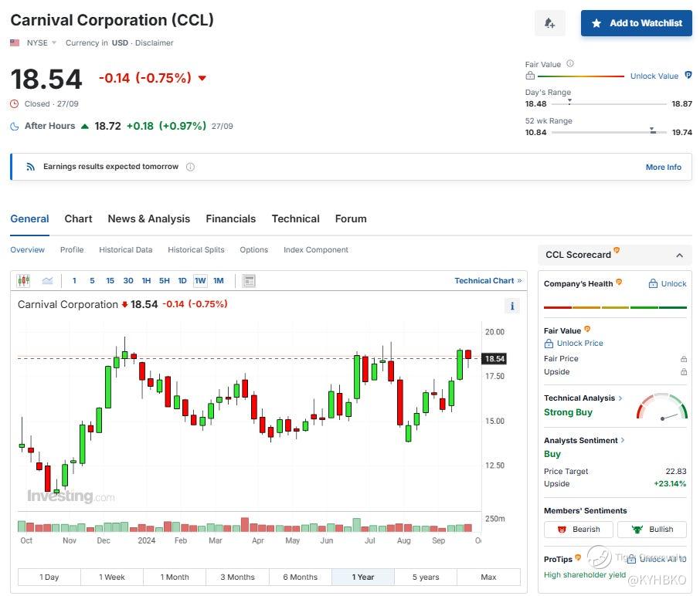Click the 18.54 price marker on chart axis
Viewport: 700px width, 596px height.
pyautogui.click(x=494, y=359)
